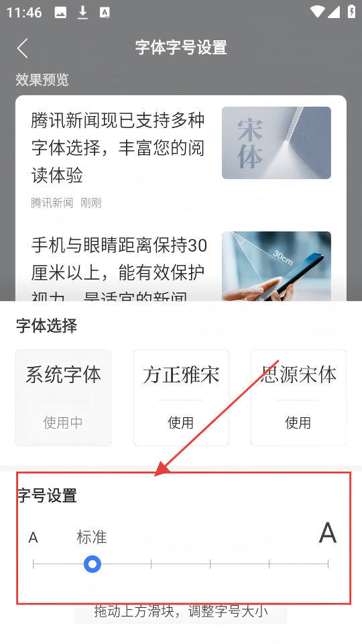Screen dimensions: 362x644
Task: Select the 方正雅宋 font card
Action: point(181,398)
